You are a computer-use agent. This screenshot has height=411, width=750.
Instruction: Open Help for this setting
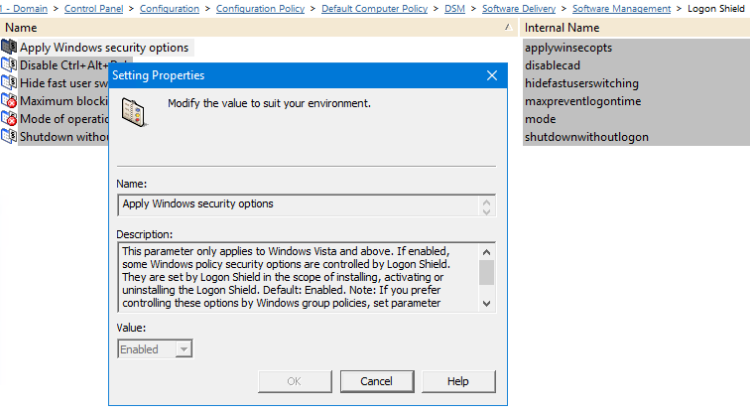[x=458, y=381]
